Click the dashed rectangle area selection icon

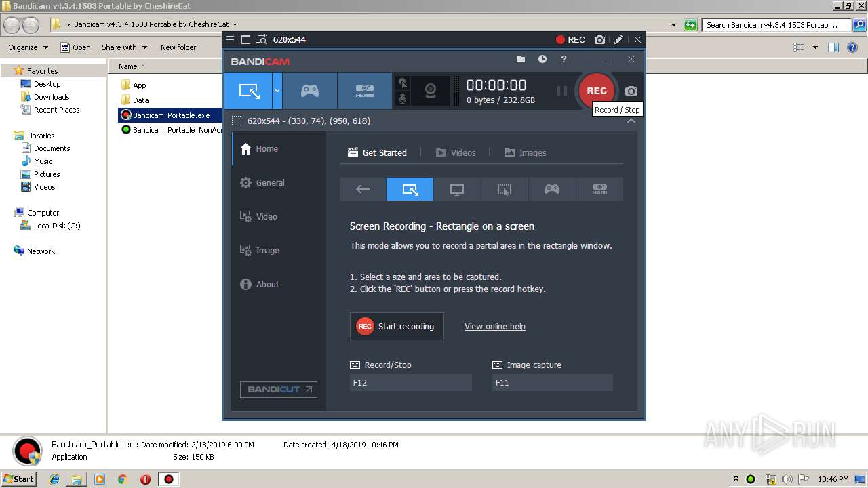pyautogui.click(x=237, y=121)
